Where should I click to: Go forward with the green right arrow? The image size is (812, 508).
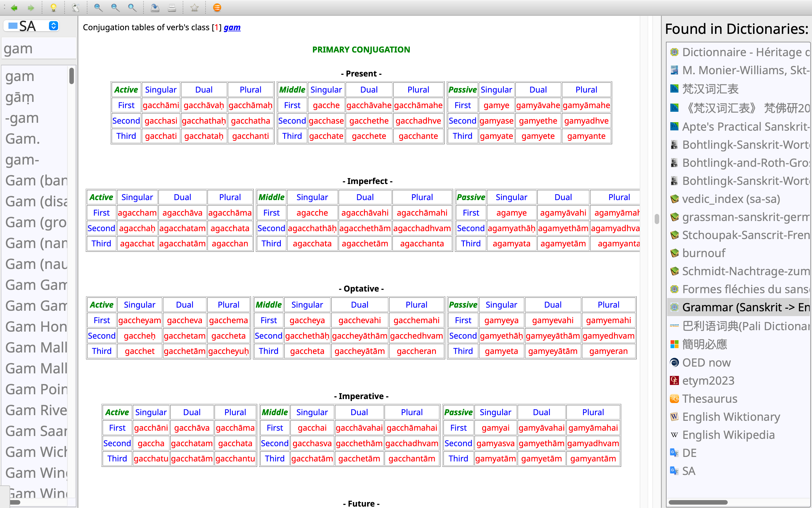point(31,7)
